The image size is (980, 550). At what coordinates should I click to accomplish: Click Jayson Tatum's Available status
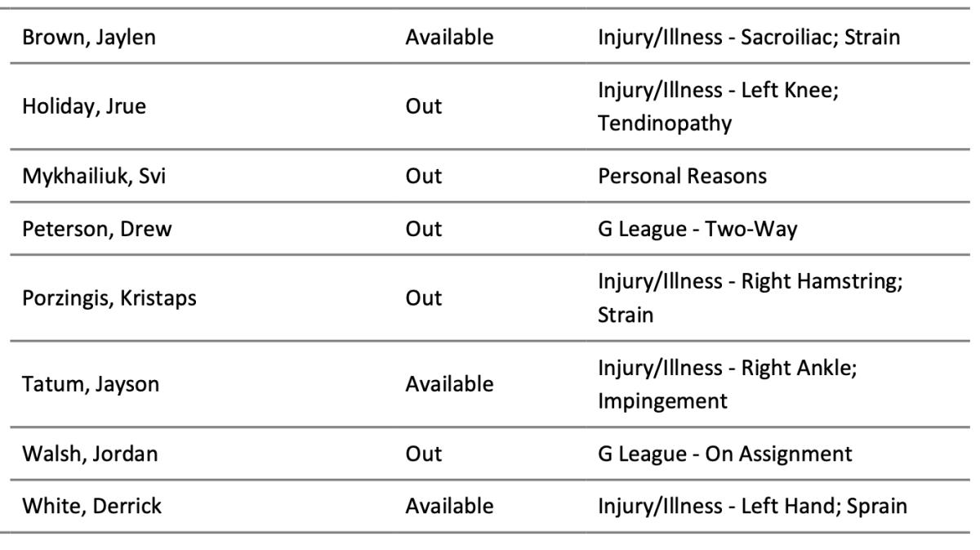(449, 383)
